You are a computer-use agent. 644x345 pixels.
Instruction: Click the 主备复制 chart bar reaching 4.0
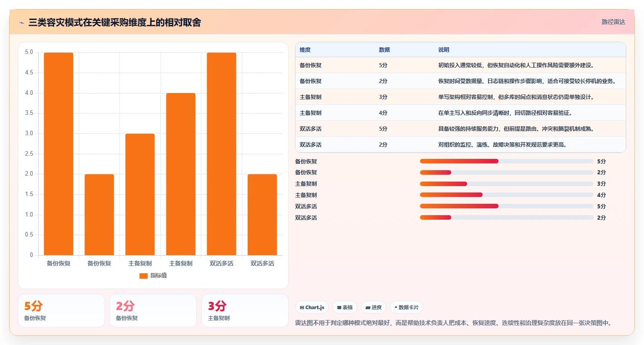(x=180, y=174)
